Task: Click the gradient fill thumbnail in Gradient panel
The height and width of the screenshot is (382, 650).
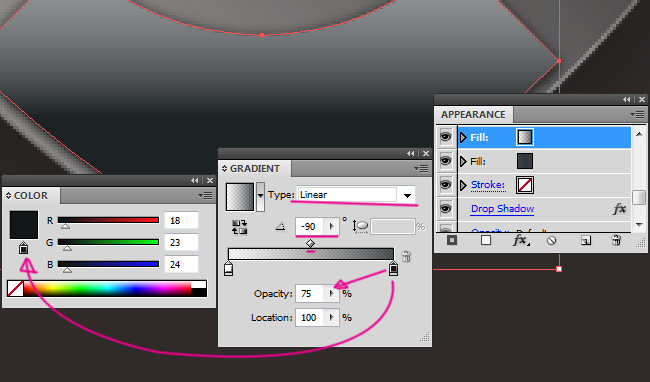Action: pos(240,197)
